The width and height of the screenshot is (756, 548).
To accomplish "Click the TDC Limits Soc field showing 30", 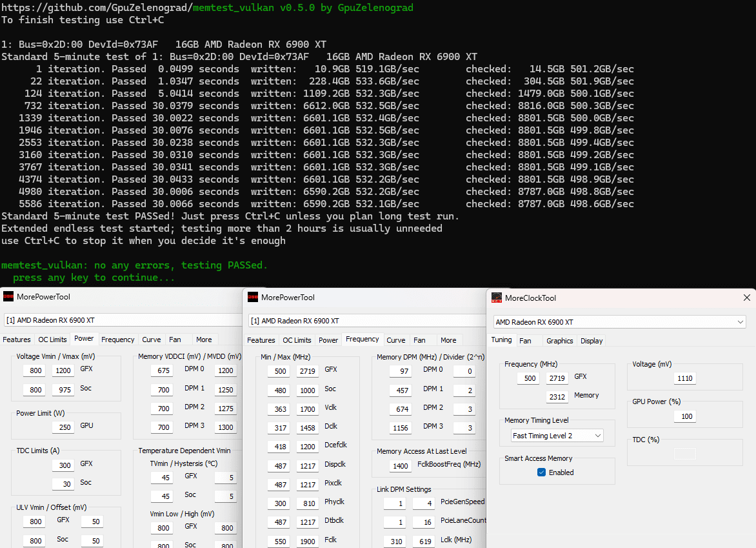I will tap(63, 484).
